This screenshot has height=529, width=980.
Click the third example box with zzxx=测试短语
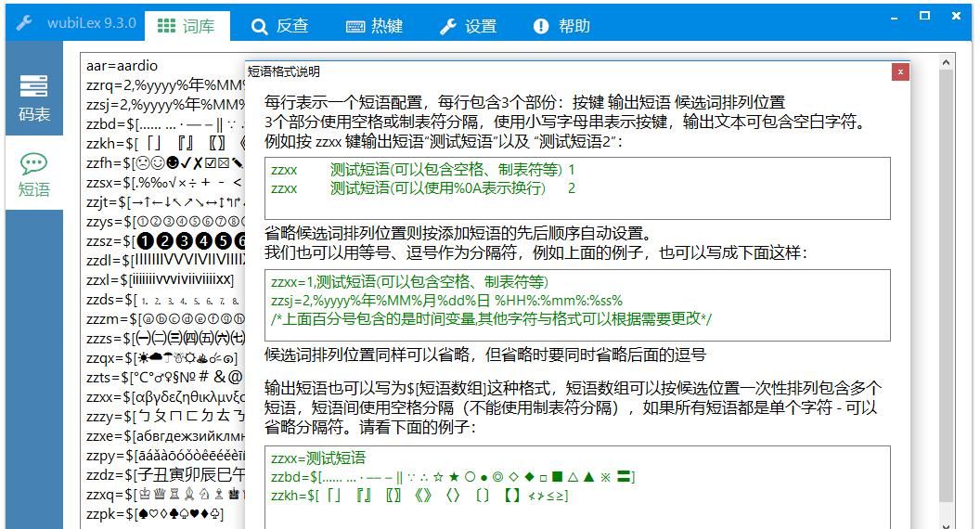tap(577, 487)
